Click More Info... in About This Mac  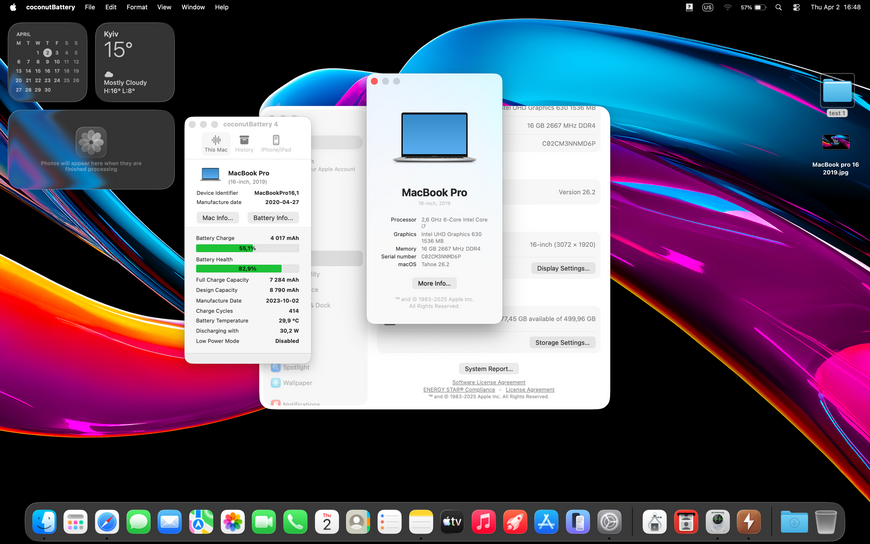pos(434,283)
